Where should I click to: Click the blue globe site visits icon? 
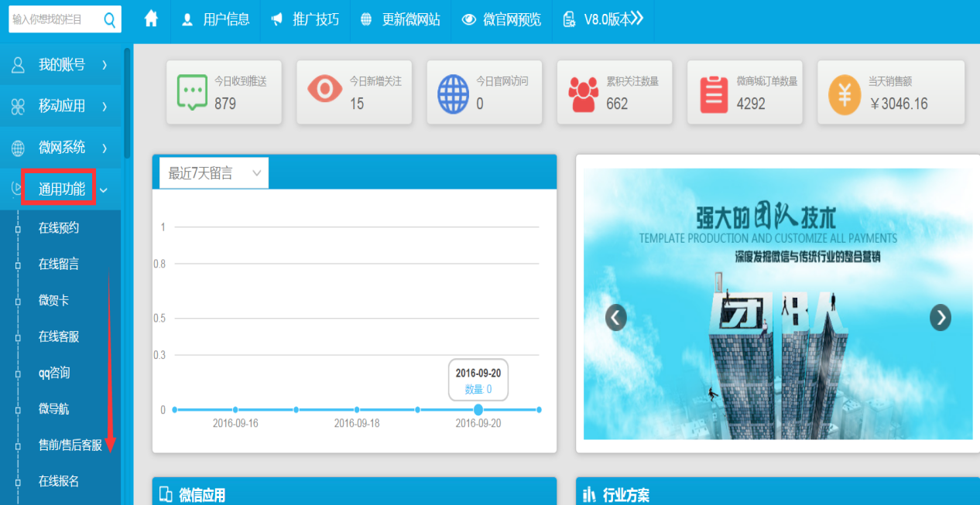coord(453,94)
